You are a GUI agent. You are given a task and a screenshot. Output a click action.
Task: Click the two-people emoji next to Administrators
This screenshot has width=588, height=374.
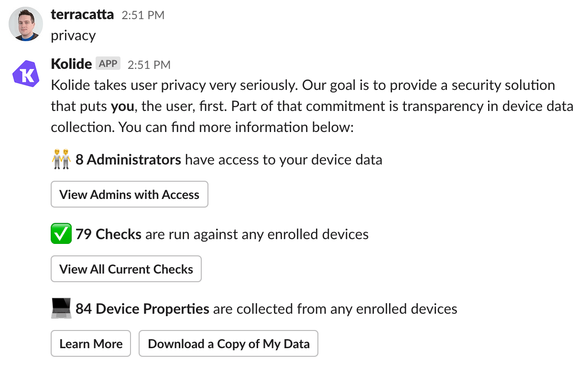click(x=61, y=160)
